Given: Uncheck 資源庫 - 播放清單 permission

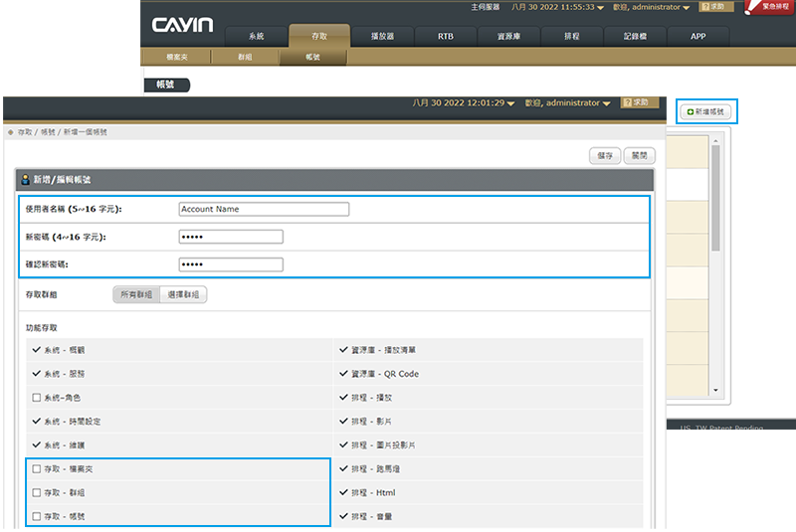Looking at the screenshot, I should pos(343,350).
